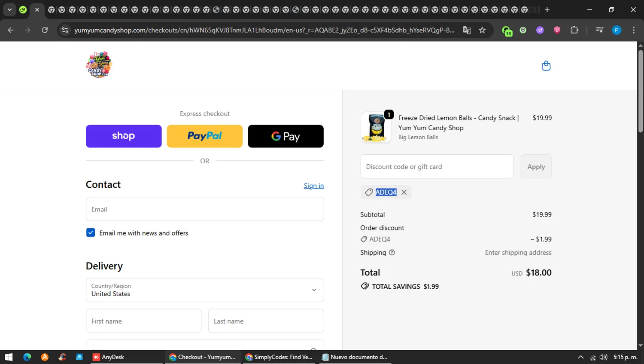
Task: Uncheck Email me with news and offers
Action: [x=91, y=232]
